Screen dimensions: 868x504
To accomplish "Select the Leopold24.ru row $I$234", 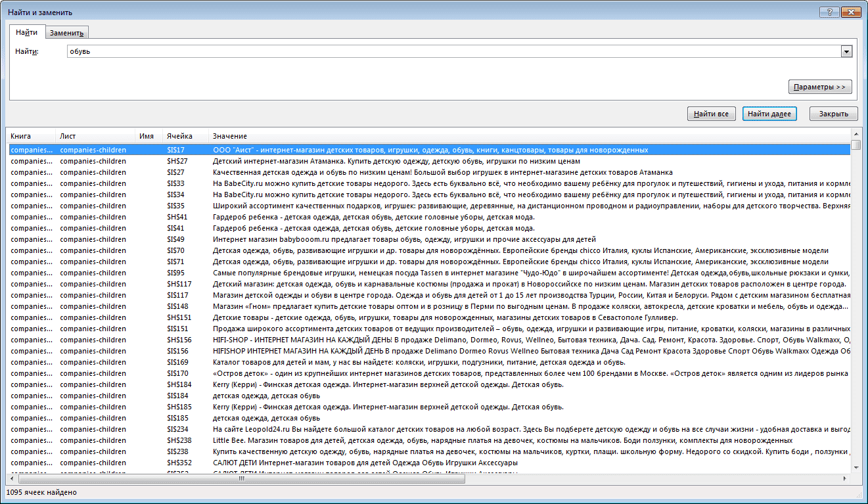I will [x=428, y=429].
